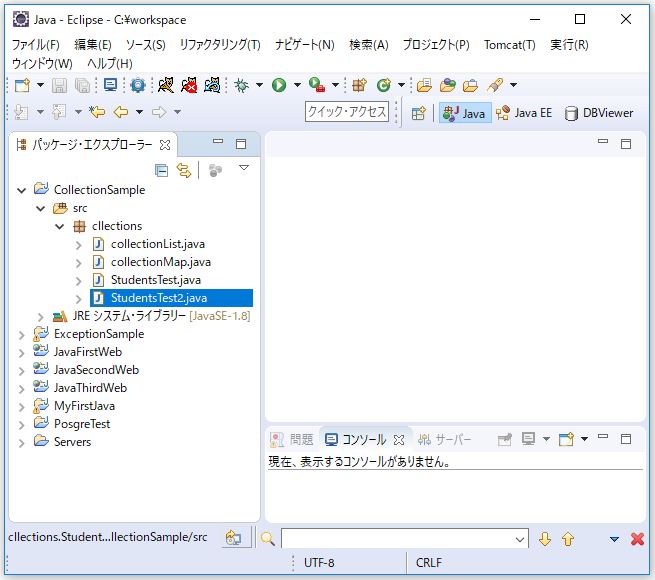Switch to Java EE perspective
This screenshot has width=655, height=580.
[x=524, y=113]
